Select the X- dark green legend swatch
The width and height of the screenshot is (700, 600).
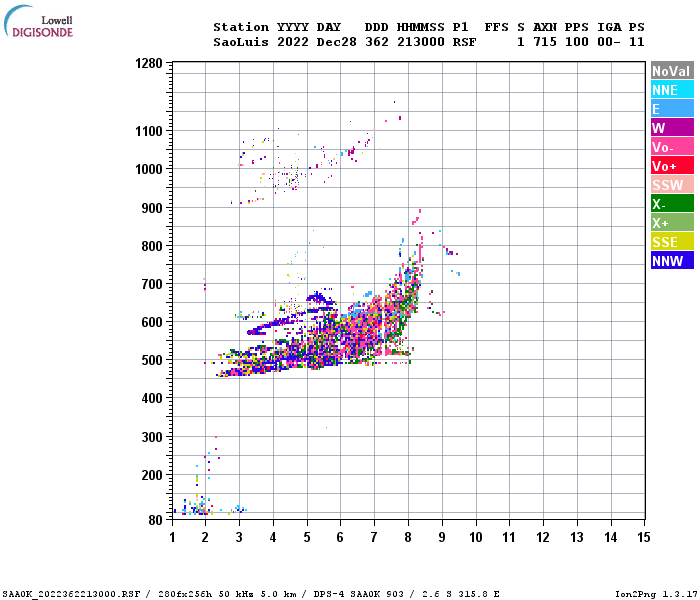coord(672,204)
